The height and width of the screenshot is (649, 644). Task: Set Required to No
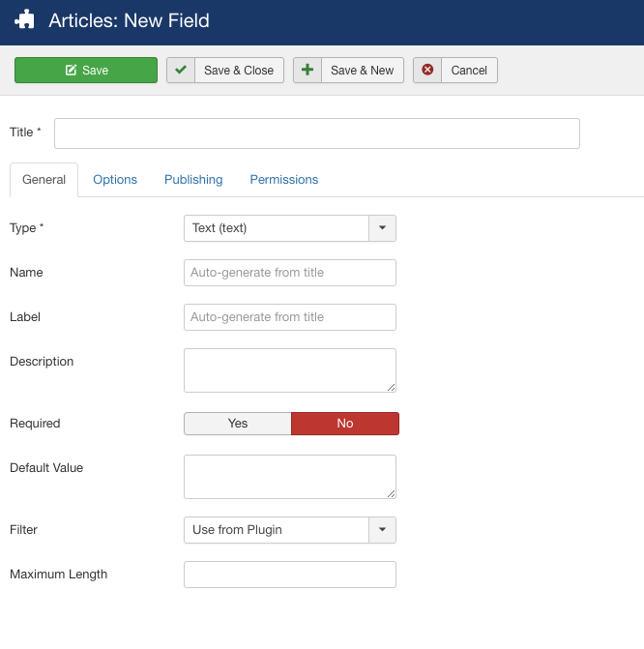(x=344, y=424)
